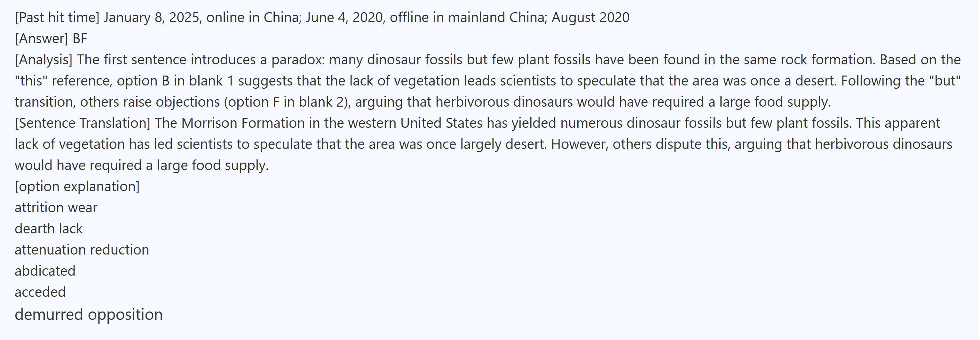Click the "[Past hit time]" label
The height and width of the screenshot is (340, 980).
57,18
